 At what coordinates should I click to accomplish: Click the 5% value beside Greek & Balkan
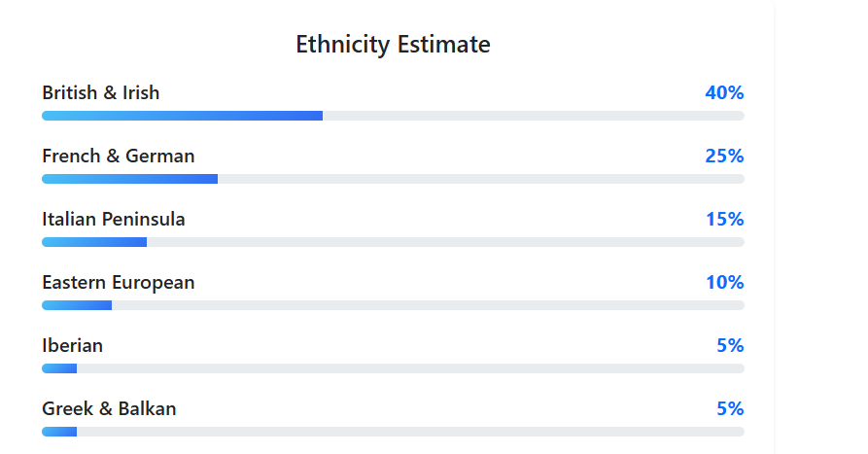730,409
